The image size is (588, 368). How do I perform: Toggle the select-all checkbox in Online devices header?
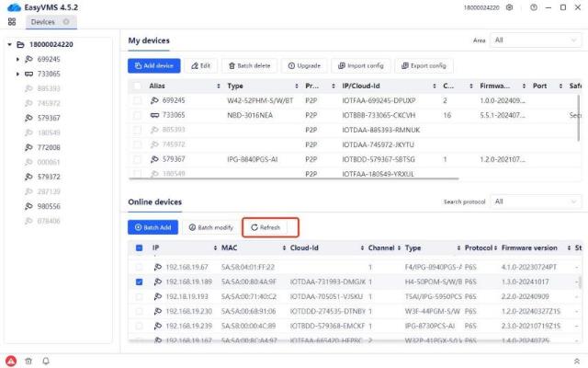click(139, 247)
